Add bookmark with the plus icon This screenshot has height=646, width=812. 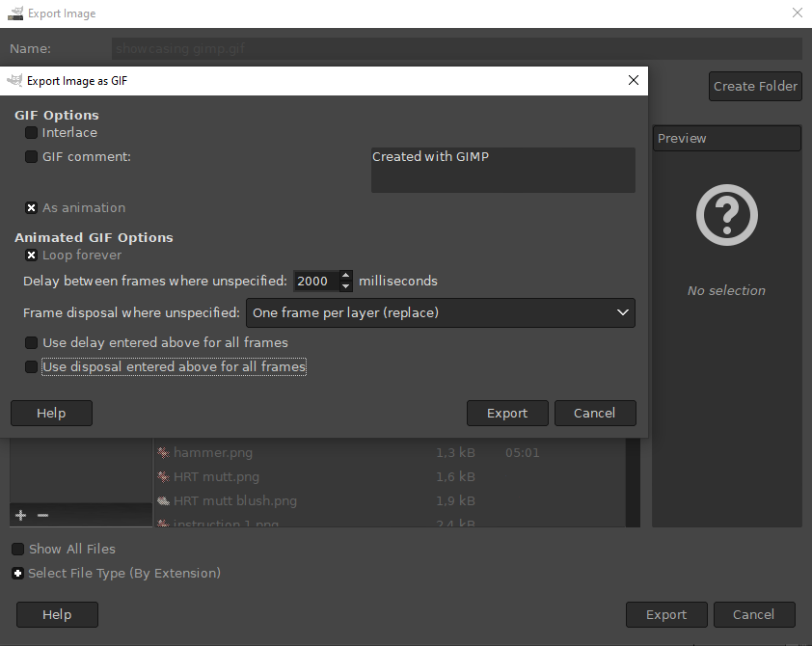pyautogui.click(x=20, y=515)
